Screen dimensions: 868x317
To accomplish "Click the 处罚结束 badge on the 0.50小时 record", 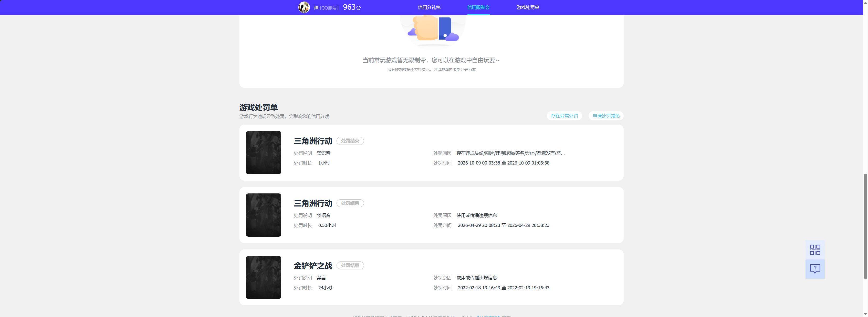I will click(350, 203).
